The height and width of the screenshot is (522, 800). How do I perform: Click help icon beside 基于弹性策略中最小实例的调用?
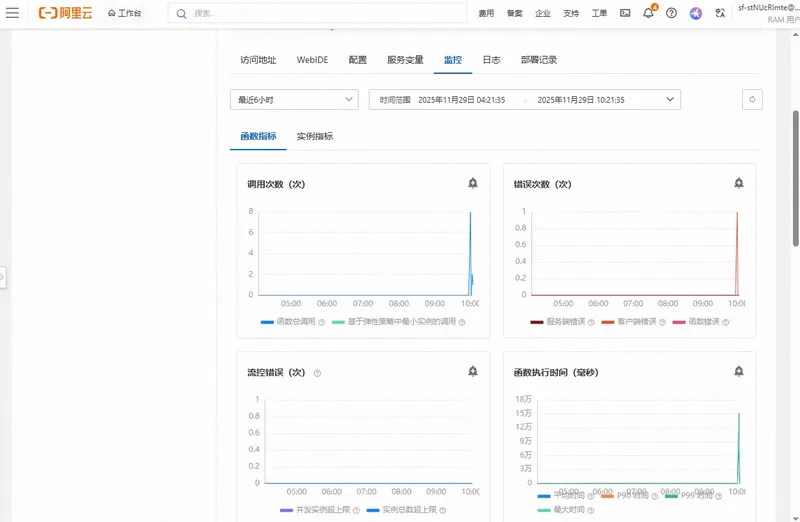[462, 322]
